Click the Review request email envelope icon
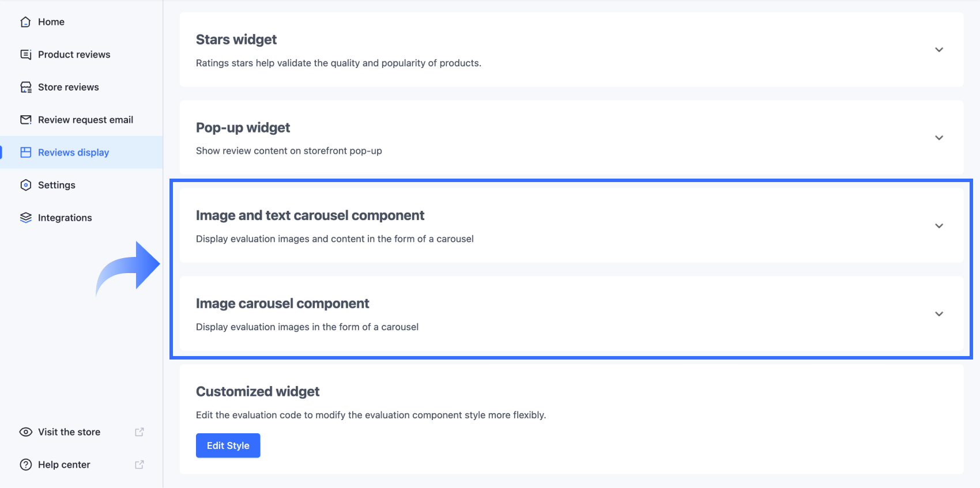980x488 pixels. (x=25, y=120)
